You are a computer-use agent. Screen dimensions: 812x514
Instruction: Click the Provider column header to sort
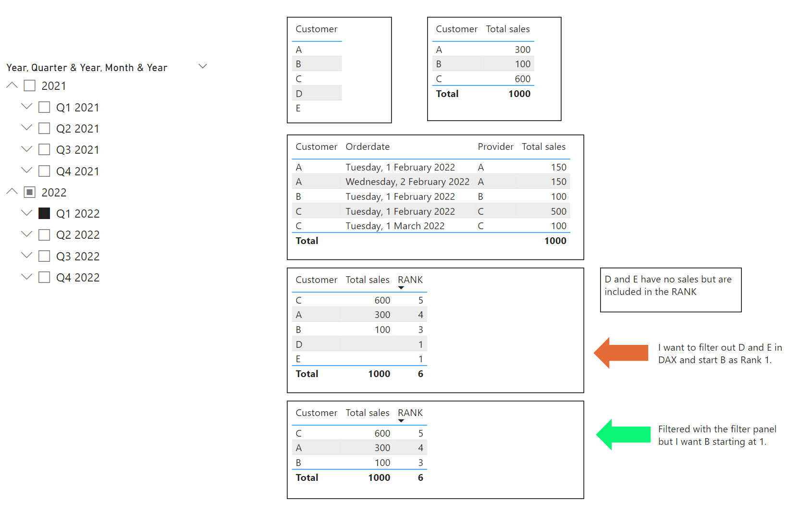(x=495, y=147)
